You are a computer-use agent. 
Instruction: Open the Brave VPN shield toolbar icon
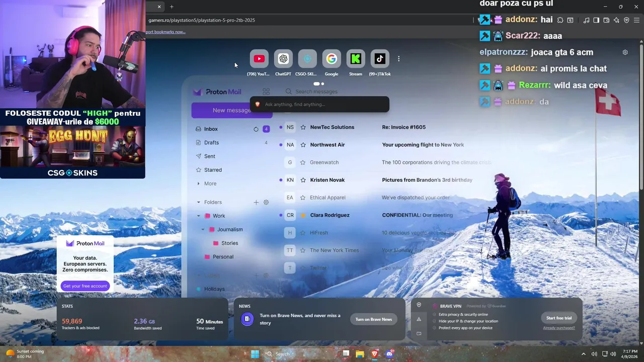click(626, 20)
